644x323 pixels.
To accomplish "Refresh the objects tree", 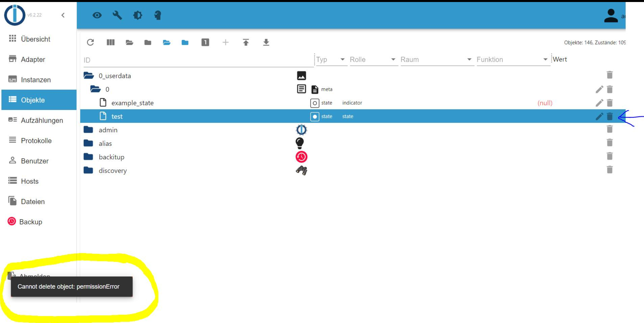I will click(x=90, y=42).
